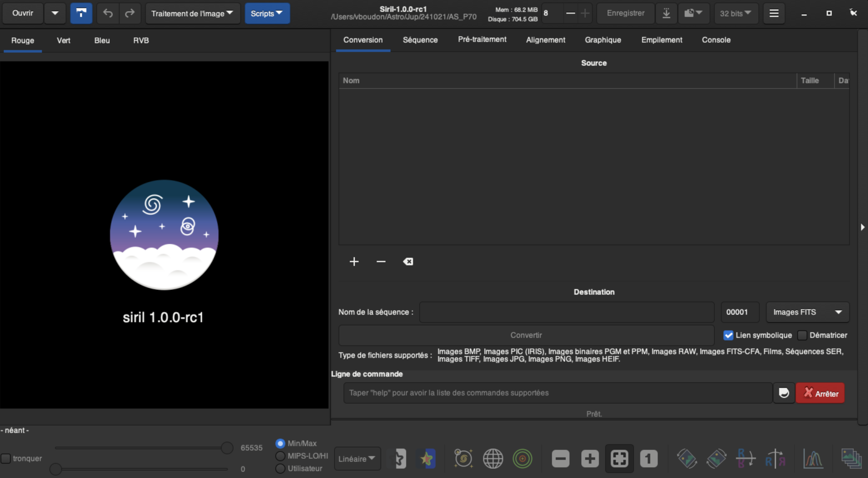868x478 pixels.
Task: Select the MIPS-LO/HI radio option
Action: tap(280, 456)
